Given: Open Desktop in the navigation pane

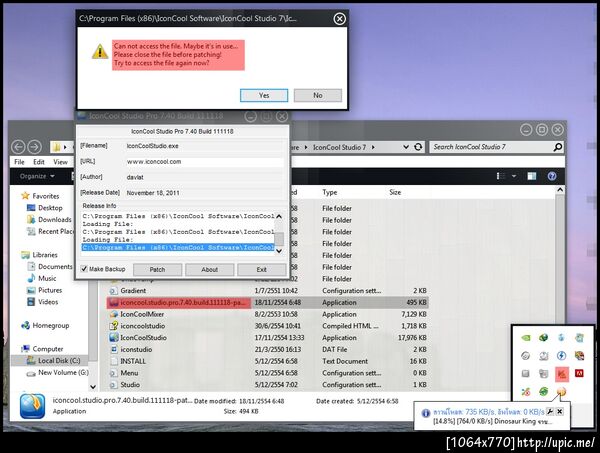Looking at the screenshot, I should pyautogui.click(x=44, y=208).
